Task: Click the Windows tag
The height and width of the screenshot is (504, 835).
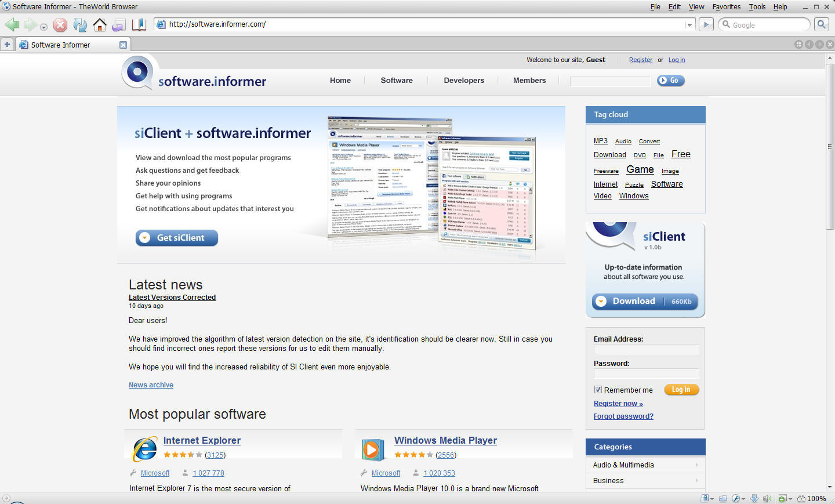Action: 634,196
